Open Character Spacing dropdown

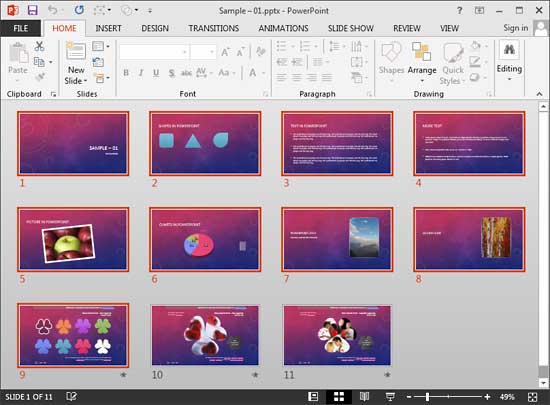point(204,73)
